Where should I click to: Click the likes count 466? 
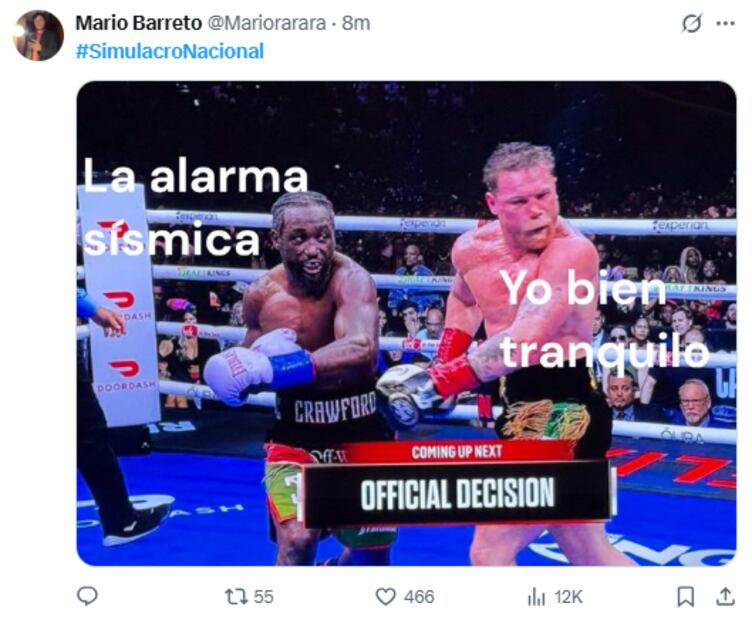click(x=419, y=597)
